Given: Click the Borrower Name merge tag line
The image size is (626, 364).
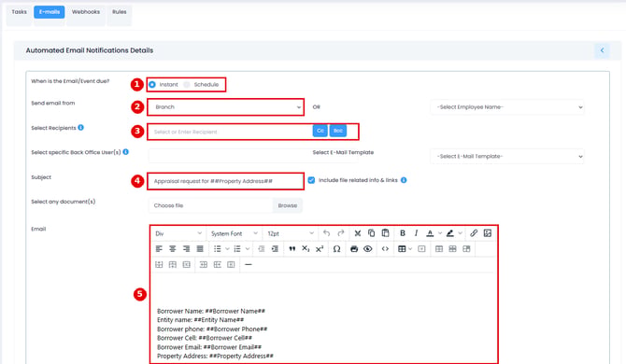Looking at the screenshot, I should coord(211,311).
